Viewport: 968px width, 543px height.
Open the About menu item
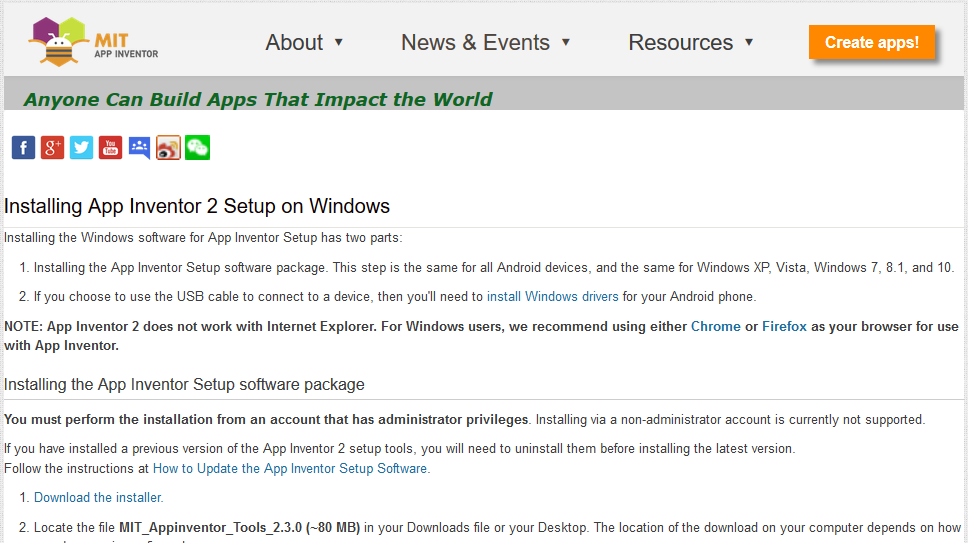coord(294,42)
